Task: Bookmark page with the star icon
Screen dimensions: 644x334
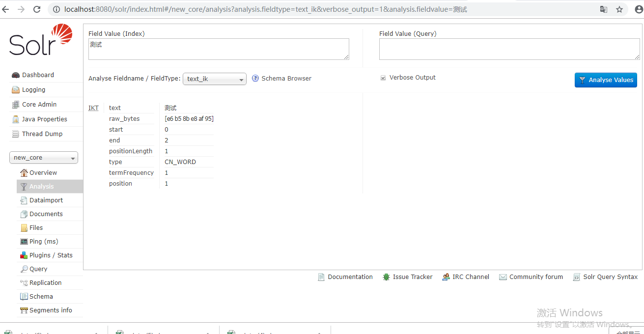Action: click(x=619, y=9)
